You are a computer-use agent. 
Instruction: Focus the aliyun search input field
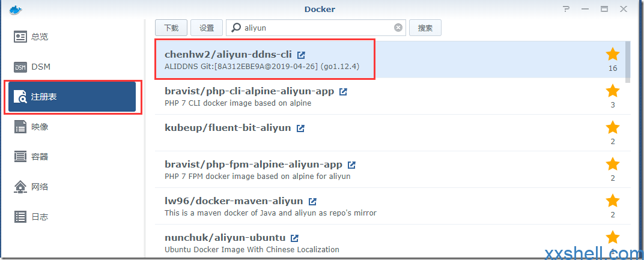coord(316,28)
